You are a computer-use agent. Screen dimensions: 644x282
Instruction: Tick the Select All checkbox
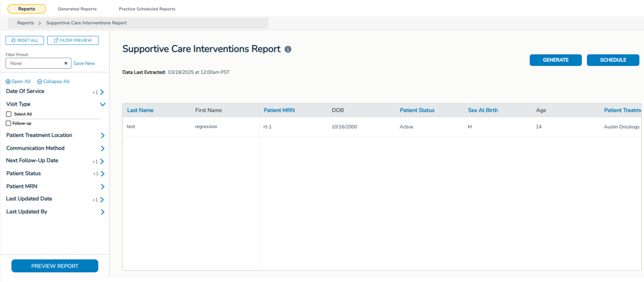point(9,114)
